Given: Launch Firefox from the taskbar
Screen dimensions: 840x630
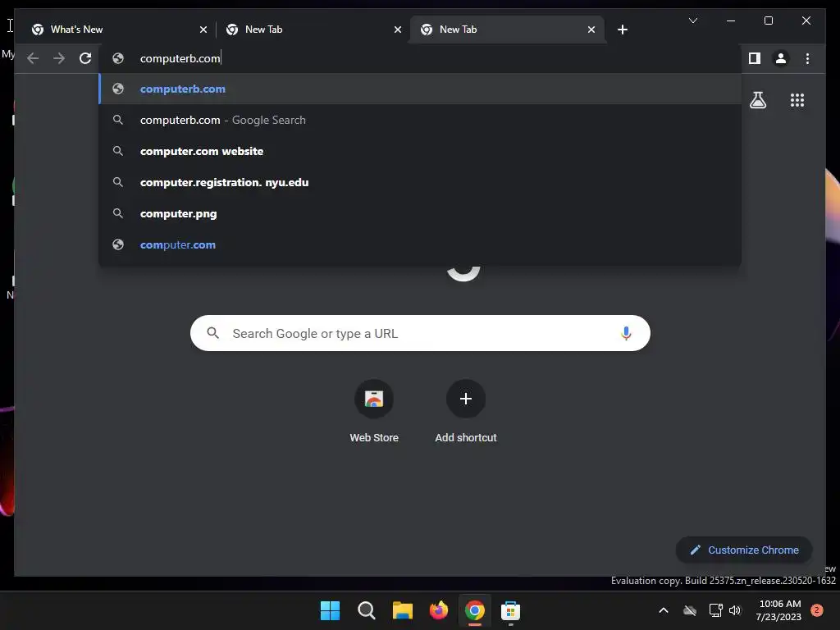Looking at the screenshot, I should (439, 610).
